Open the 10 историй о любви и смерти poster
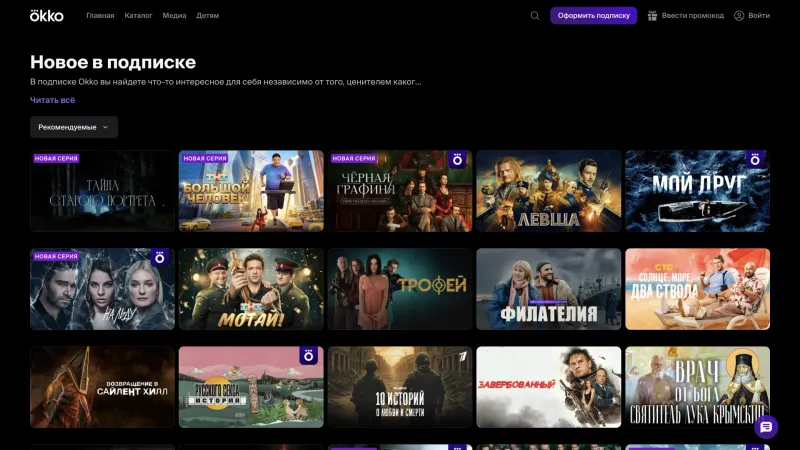The image size is (800, 450). point(400,387)
